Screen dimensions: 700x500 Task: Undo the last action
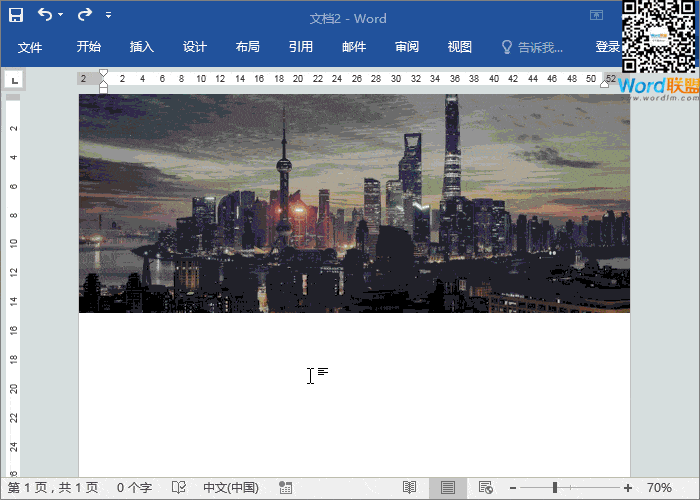point(45,15)
